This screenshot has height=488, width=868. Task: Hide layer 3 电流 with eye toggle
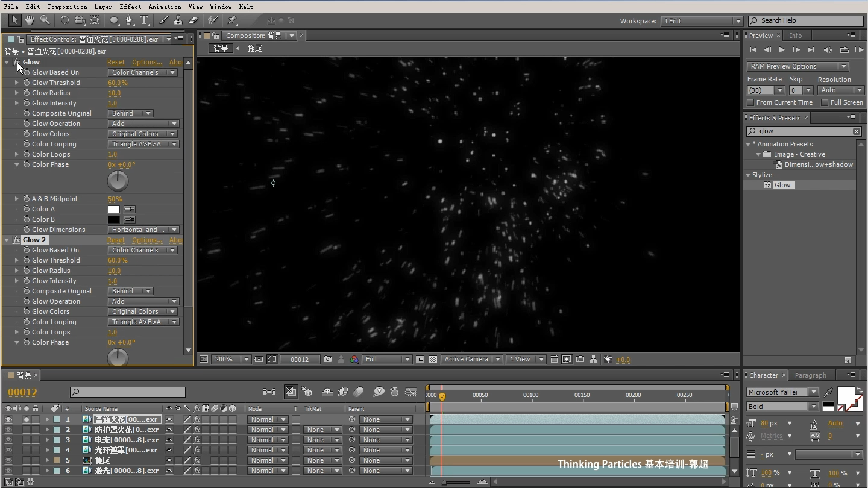click(x=8, y=440)
